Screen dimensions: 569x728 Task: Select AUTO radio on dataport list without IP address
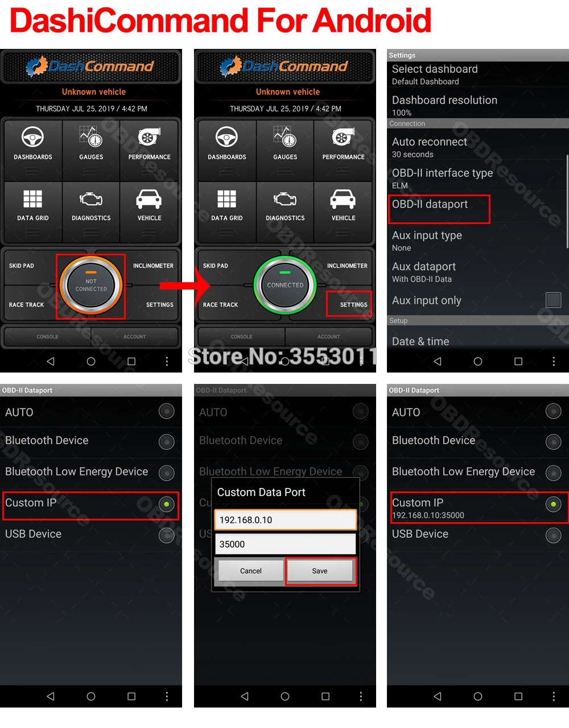tap(167, 411)
